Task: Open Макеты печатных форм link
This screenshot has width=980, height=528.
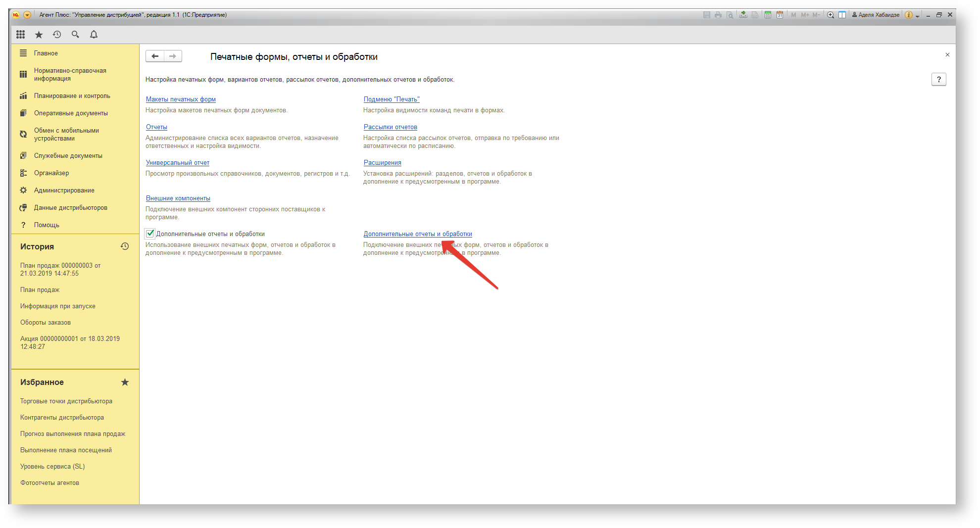Action: coord(181,99)
